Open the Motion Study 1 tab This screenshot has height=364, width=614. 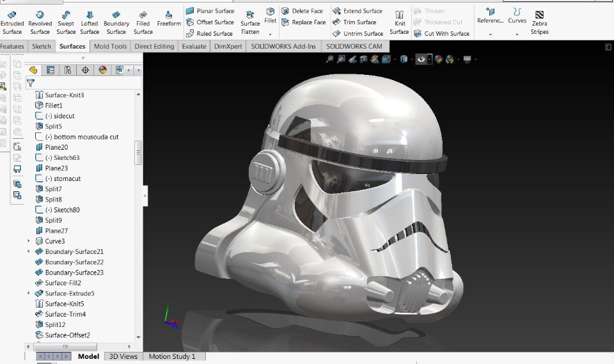[172, 356]
